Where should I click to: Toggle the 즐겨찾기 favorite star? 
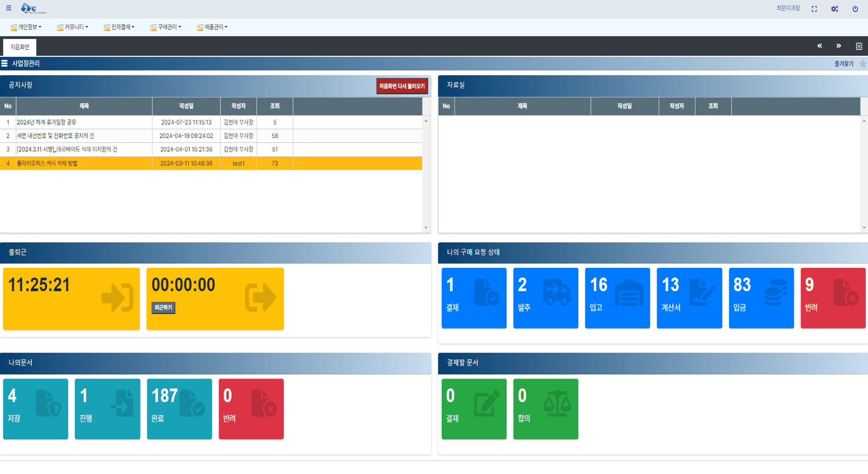[x=863, y=64]
